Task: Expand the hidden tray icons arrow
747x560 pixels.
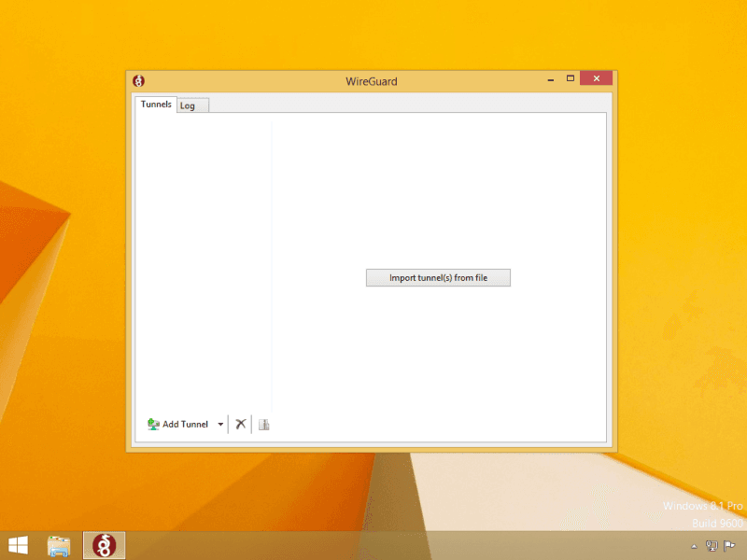Action: (694, 546)
